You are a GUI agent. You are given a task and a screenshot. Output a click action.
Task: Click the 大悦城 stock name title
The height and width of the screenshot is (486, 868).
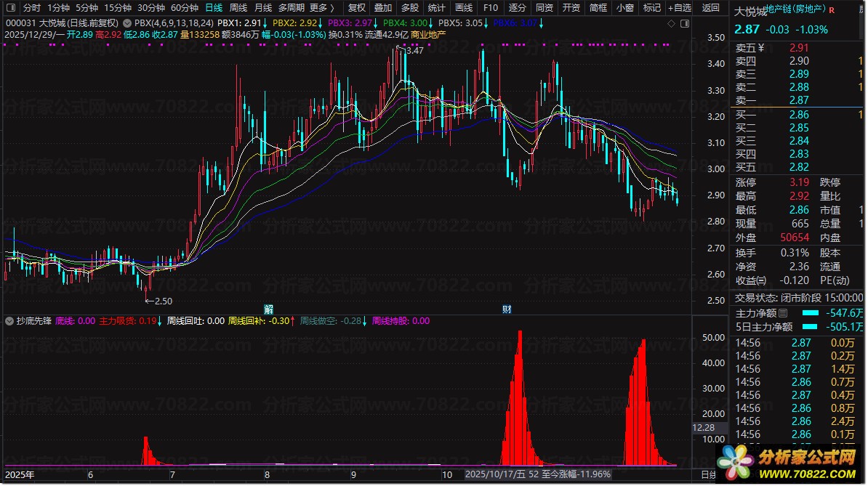click(750, 11)
